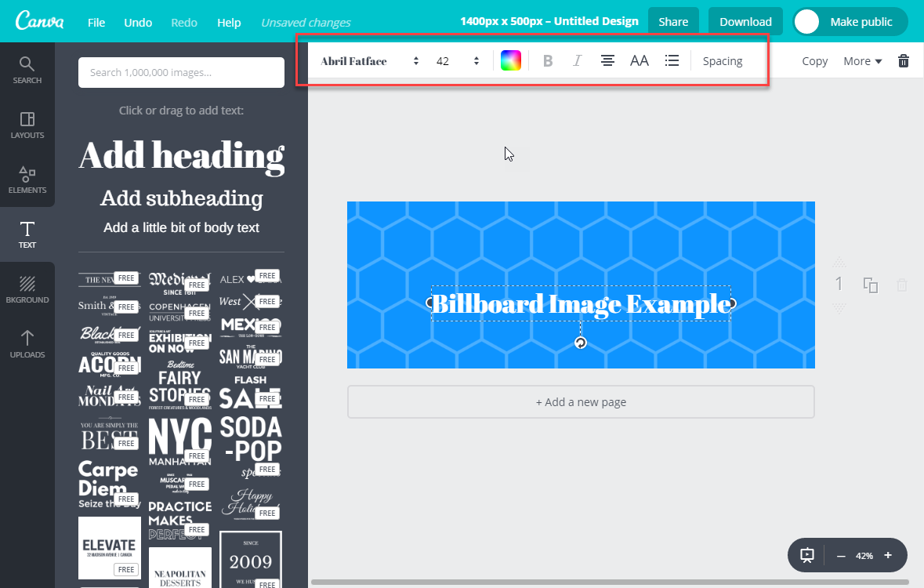
Task: Open the rainbow text color picker
Action: tap(511, 61)
